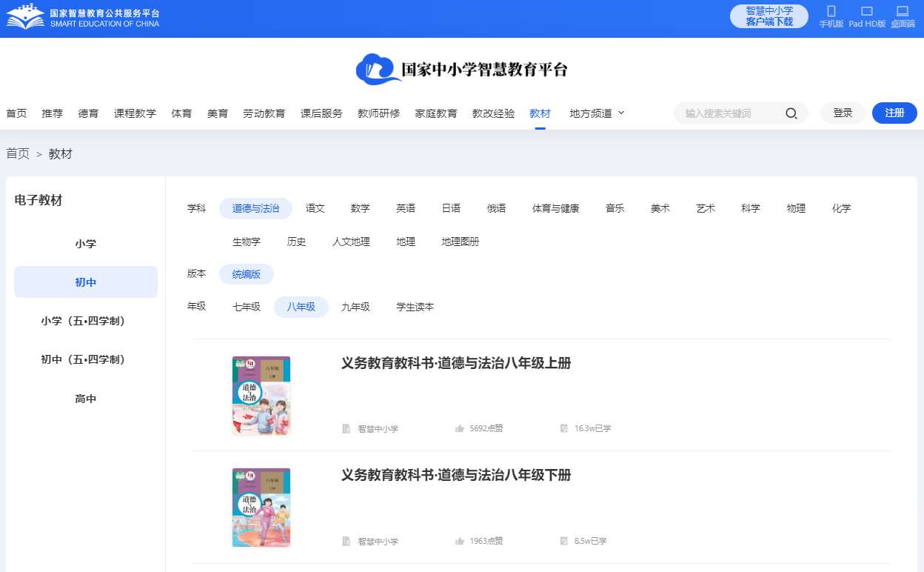Click the search keyword input field
Viewport: 924px width, 572px height.
[729, 113]
